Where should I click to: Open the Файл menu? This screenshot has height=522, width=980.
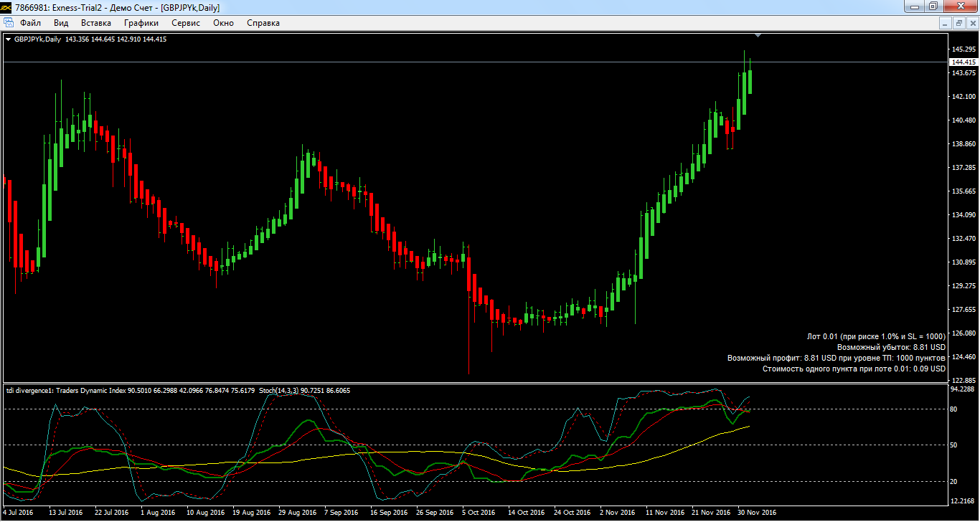pyautogui.click(x=31, y=23)
